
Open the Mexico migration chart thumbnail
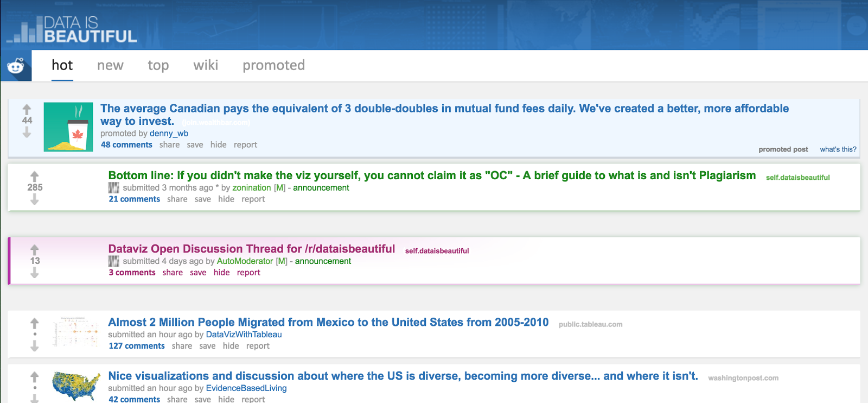(x=76, y=331)
